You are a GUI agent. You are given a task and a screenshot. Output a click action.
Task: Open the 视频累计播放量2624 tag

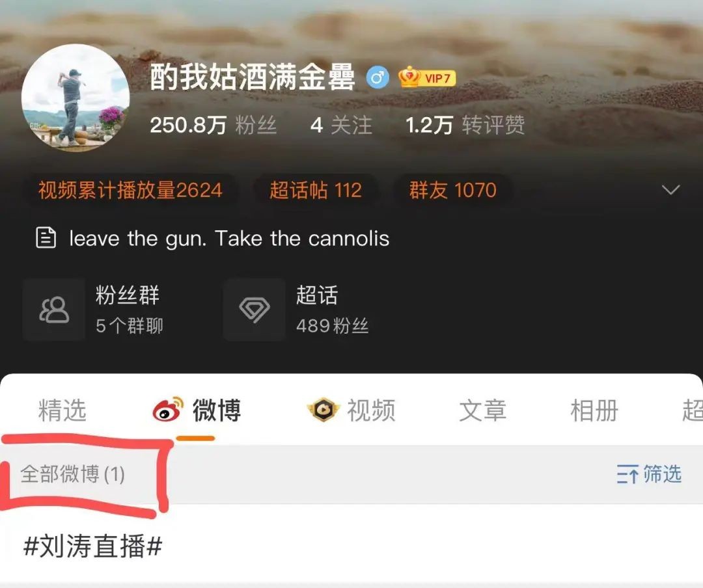tap(130, 190)
